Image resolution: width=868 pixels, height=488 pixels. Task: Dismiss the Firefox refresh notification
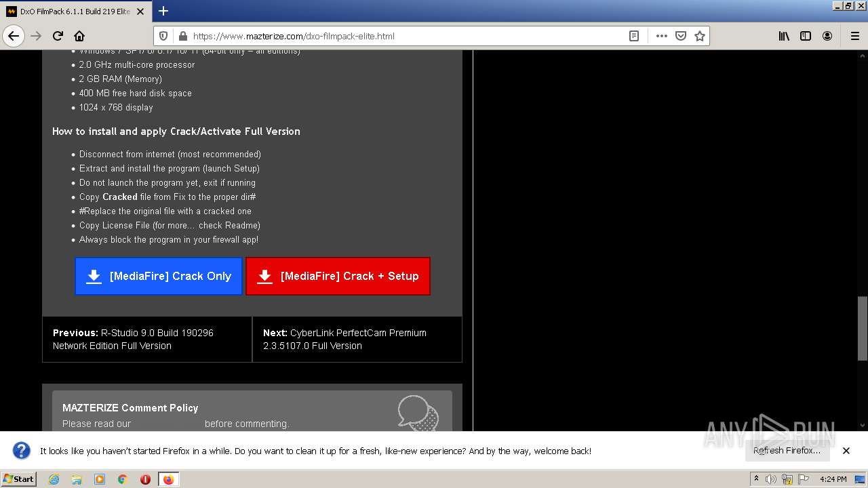(846, 450)
